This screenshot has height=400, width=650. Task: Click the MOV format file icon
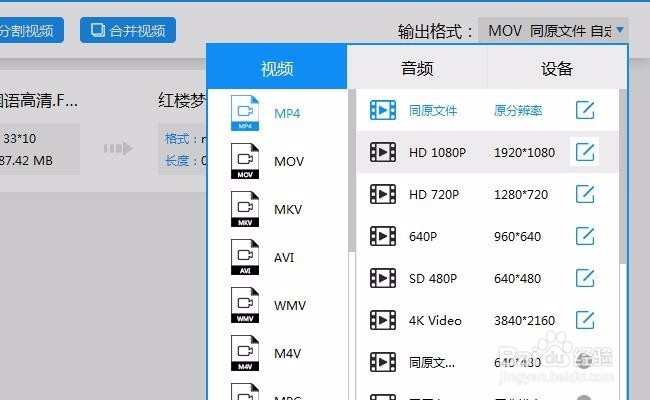245,161
